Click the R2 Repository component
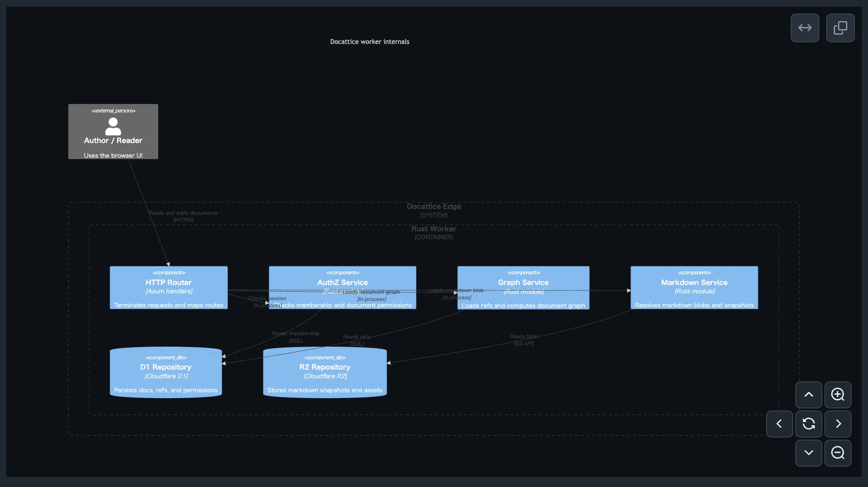Screen dimensions: 868x487 (x=325, y=372)
